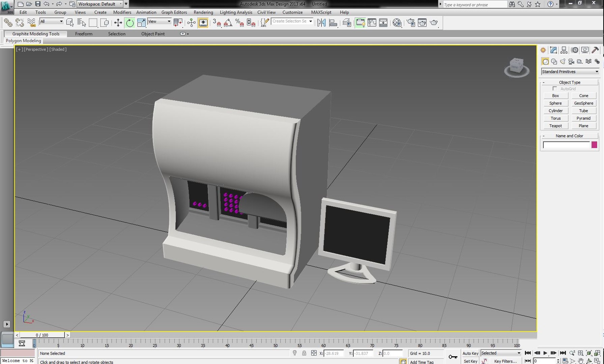Open the Modify panel tab
Screen dimensions: 604x364
point(553,50)
